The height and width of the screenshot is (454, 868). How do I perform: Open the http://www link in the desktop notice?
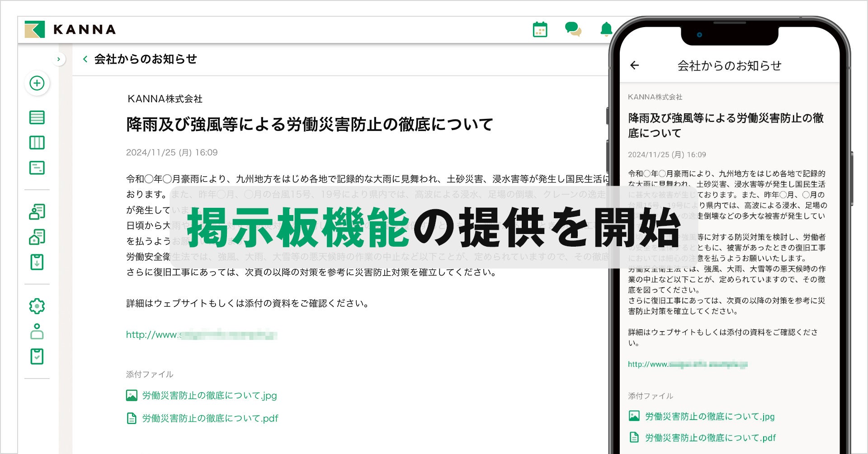[x=202, y=335]
